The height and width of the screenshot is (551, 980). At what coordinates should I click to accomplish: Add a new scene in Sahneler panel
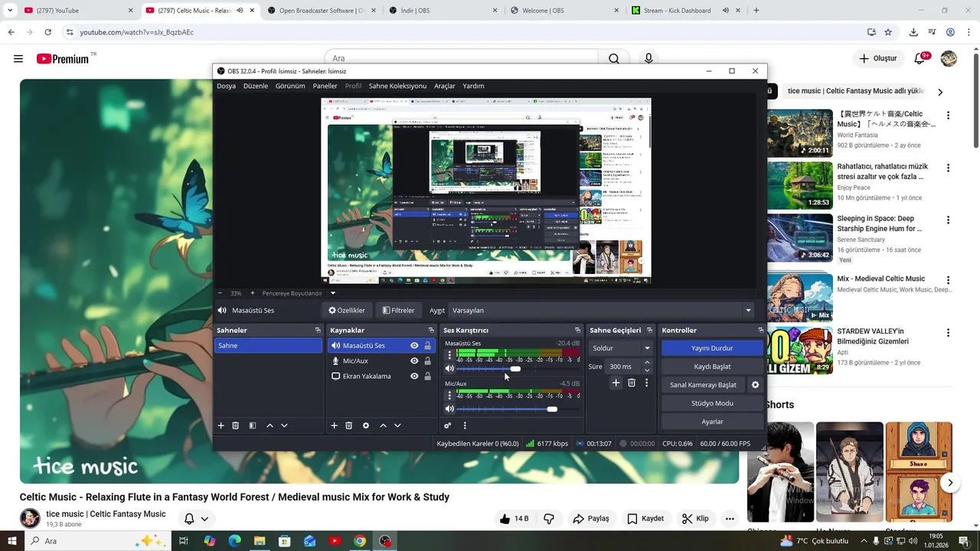(x=220, y=425)
